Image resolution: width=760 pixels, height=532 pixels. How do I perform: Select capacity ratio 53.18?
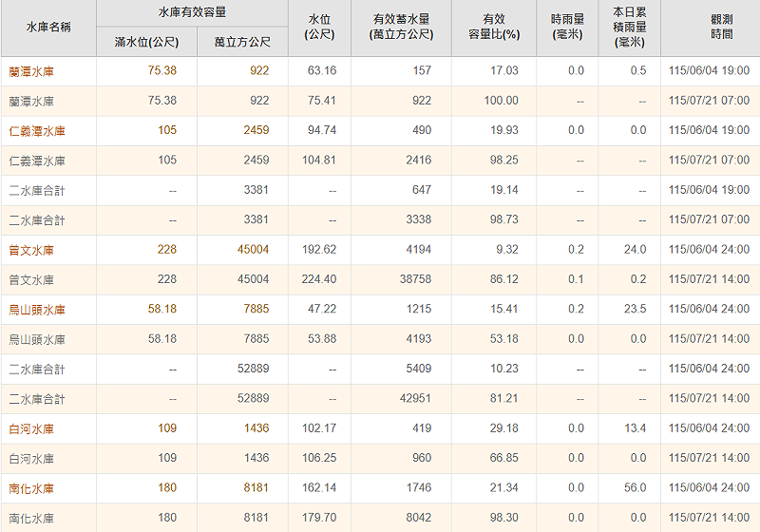(x=504, y=339)
